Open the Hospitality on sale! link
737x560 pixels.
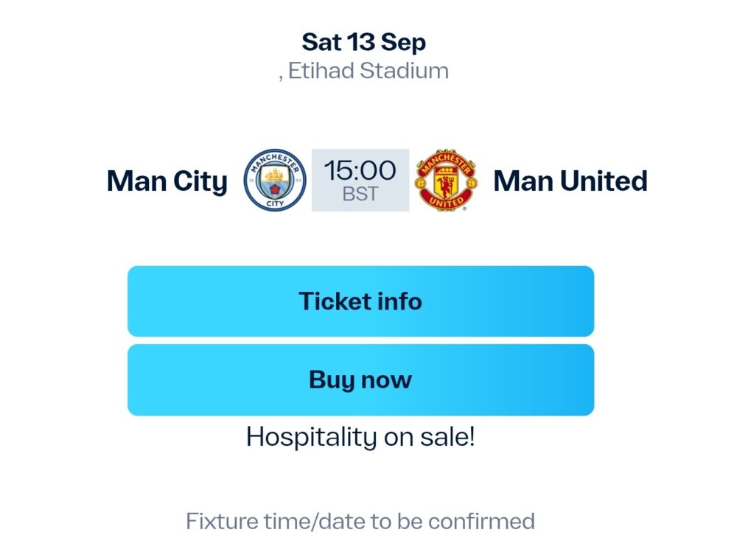tap(360, 436)
